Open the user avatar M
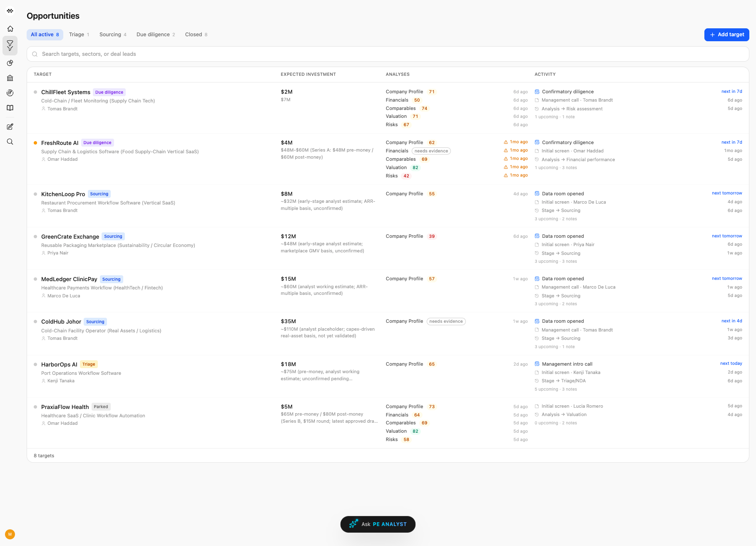This screenshot has width=756, height=546. 10,534
